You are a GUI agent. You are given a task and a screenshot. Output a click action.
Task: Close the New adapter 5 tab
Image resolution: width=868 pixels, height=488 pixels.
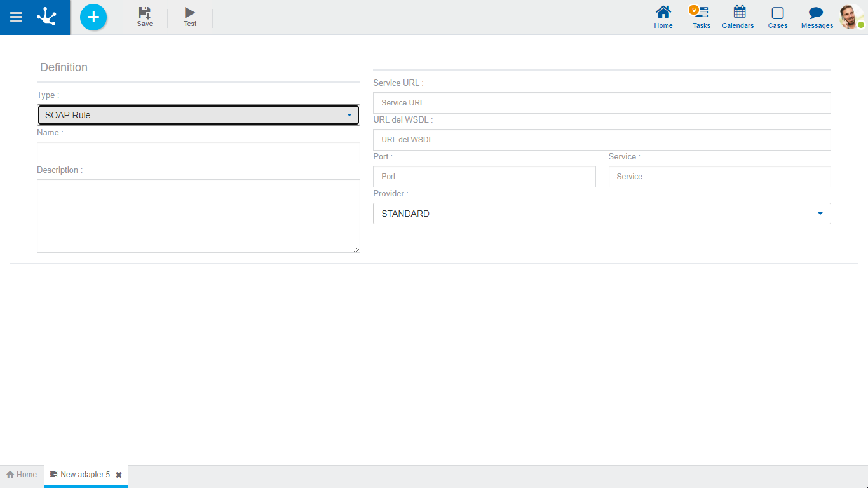pyautogui.click(x=119, y=475)
